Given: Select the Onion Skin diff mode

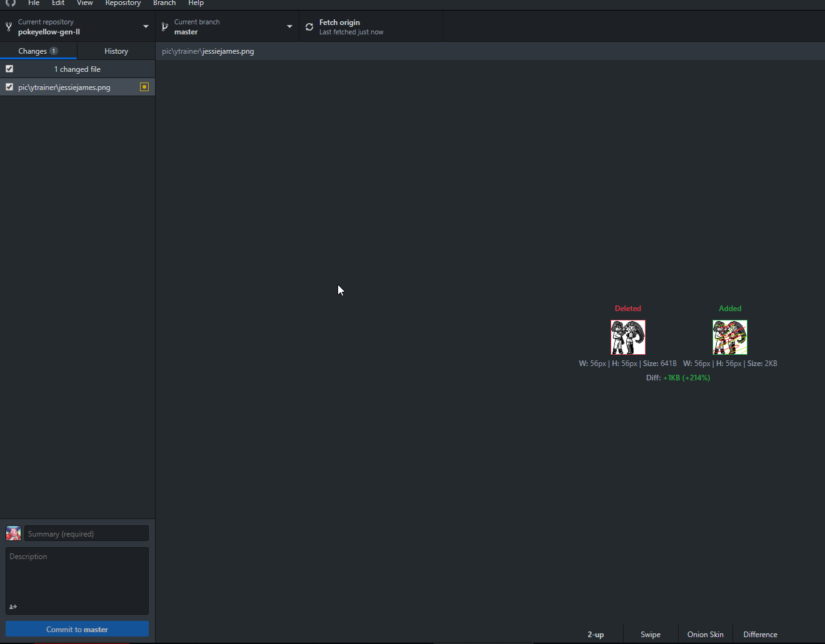Looking at the screenshot, I should click(705, 634).
